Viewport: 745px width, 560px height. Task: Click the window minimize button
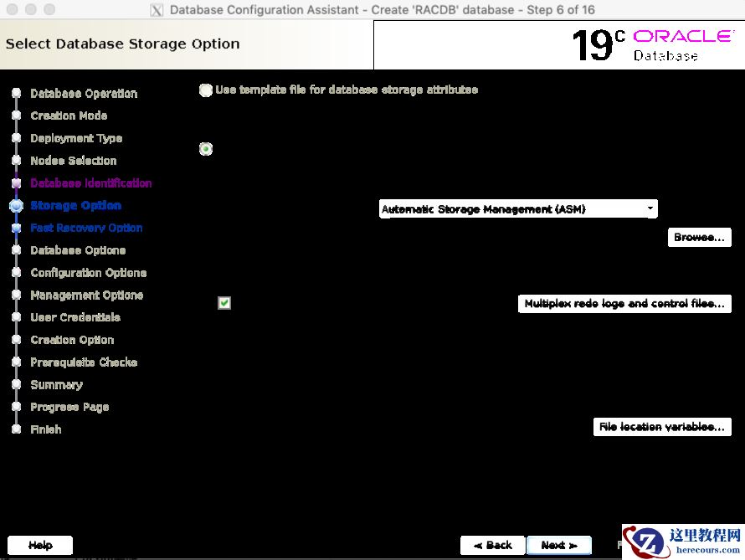31,9
